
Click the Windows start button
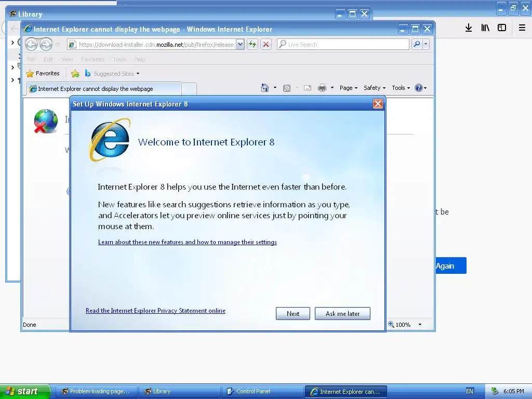pyautogui.click(x=25, y=391)
